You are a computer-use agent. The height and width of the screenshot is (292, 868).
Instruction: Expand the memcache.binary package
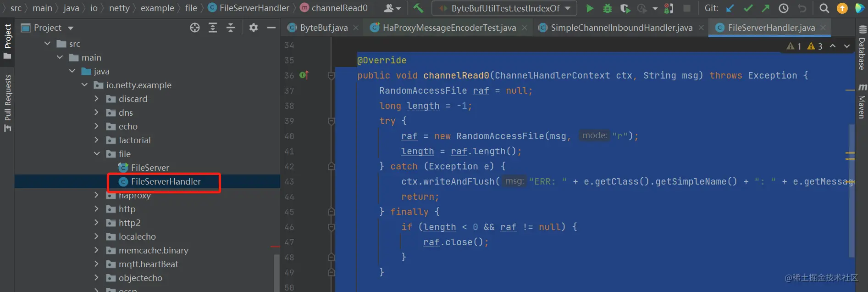[96, 250]
